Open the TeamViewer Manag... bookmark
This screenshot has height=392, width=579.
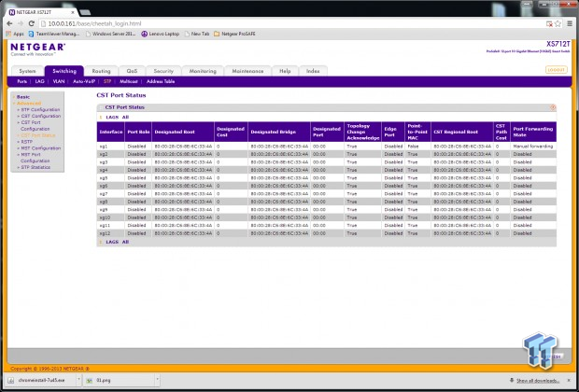click(x=54, y=34)
